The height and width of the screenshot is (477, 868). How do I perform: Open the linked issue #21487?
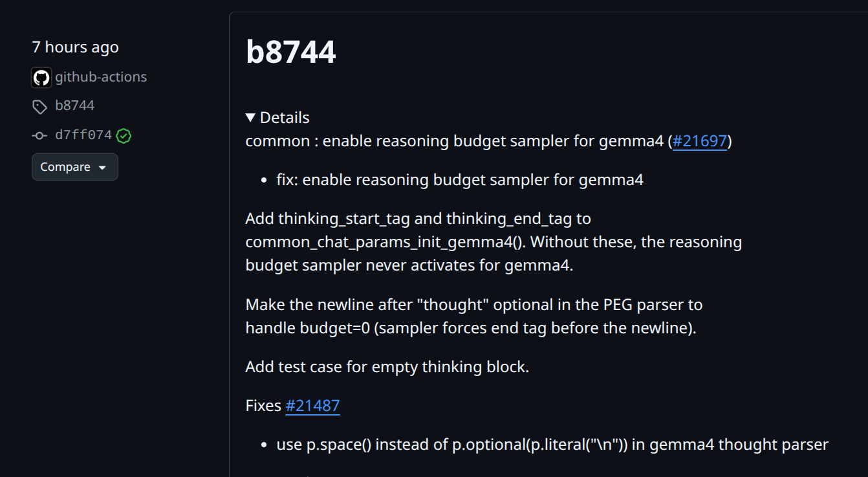[312, 406]
